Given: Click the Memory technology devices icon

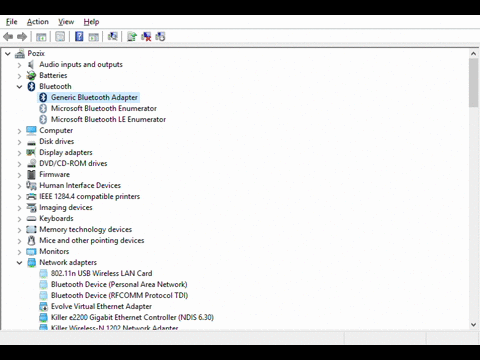Looking at the screenshot, I should coord(31,229).
